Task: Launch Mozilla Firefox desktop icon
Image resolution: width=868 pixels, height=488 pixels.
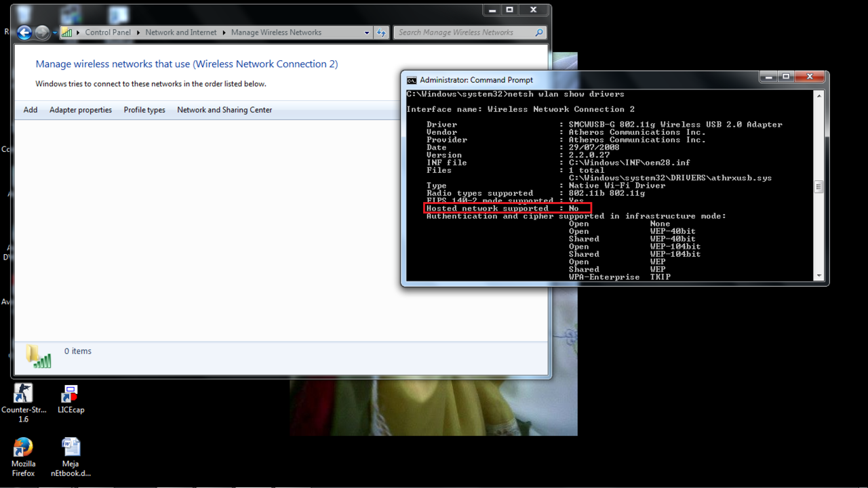Action: click(23, 457)
